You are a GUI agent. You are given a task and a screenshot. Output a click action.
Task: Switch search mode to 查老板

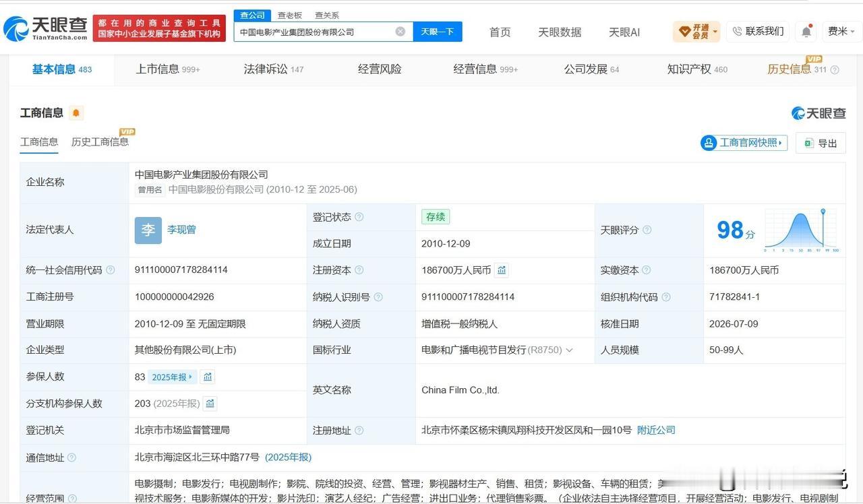pyautogui.click(x=290, y=15)
